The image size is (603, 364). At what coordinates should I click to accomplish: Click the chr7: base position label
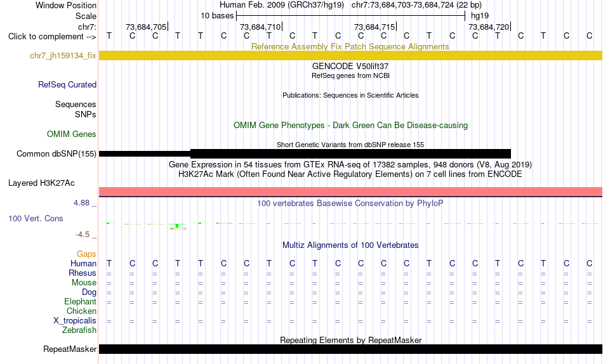tap(87, 27)
